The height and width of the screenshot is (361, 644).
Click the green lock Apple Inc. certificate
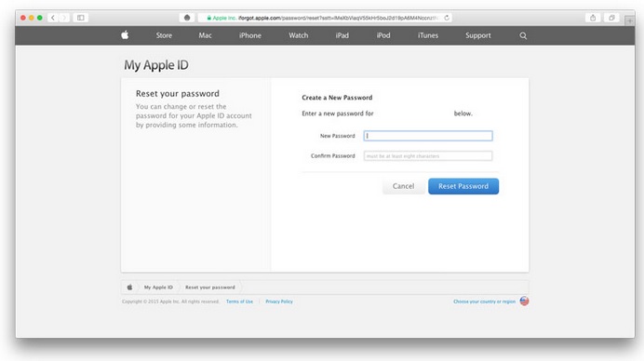(x=221, y=18)
